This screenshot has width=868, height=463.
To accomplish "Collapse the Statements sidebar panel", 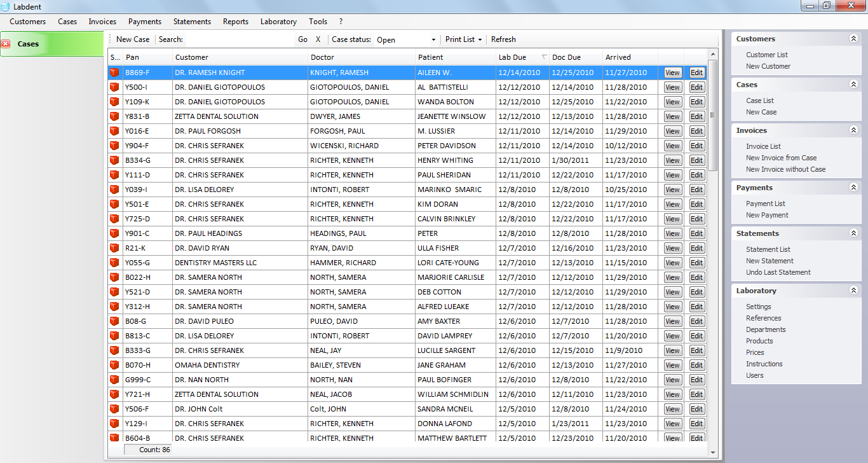I will click(853, 233).
